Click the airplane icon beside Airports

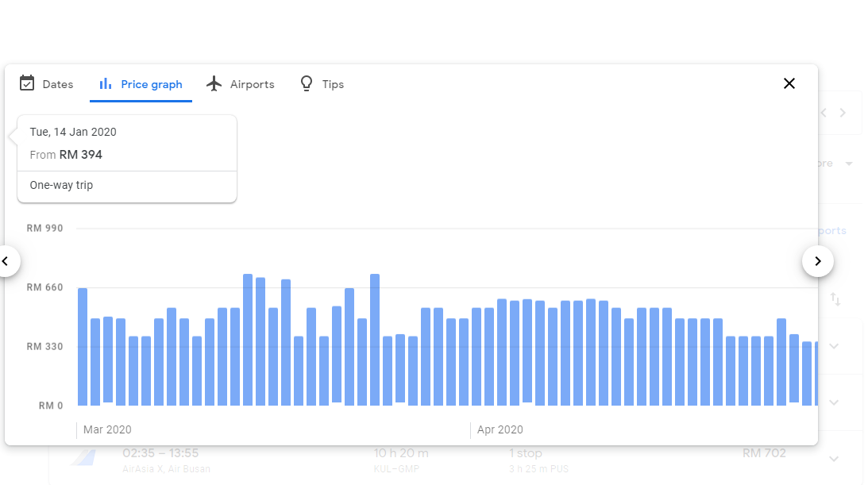click(214, 84)
